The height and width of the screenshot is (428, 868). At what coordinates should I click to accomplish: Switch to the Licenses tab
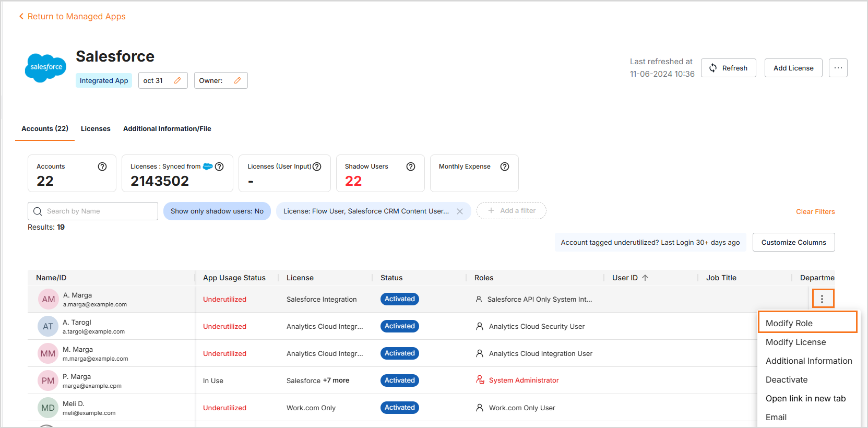[96, 128]
